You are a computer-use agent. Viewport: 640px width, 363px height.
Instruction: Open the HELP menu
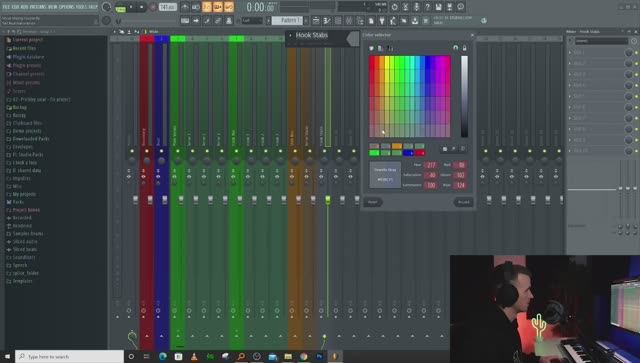93,7
